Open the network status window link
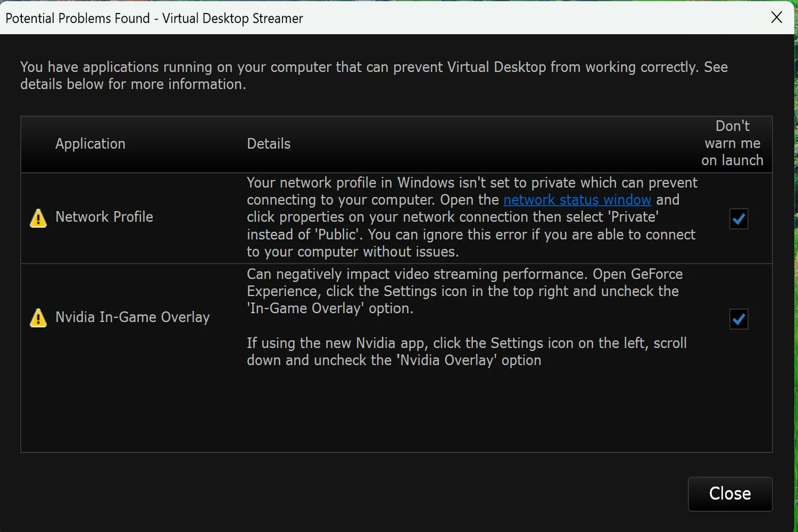 [x=577, y=199]
